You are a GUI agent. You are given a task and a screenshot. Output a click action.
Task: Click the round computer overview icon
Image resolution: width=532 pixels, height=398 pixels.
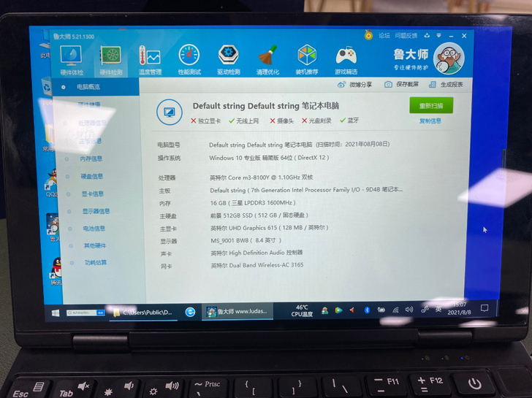click(170, 112)
